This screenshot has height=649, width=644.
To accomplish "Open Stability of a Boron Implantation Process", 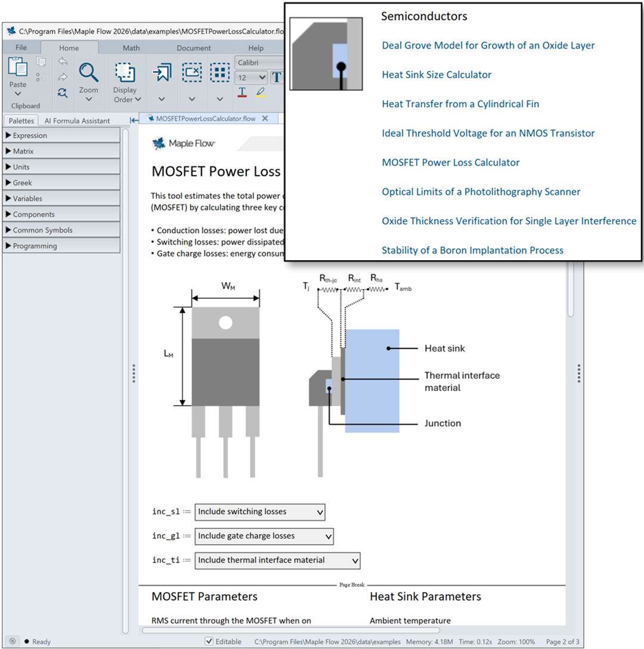I will (472, 250).
